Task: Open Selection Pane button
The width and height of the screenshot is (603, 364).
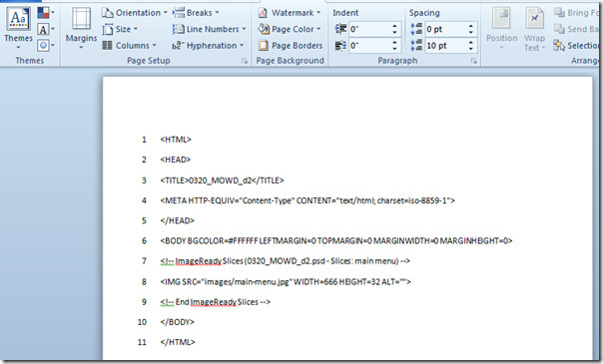Action: (576, 46)
